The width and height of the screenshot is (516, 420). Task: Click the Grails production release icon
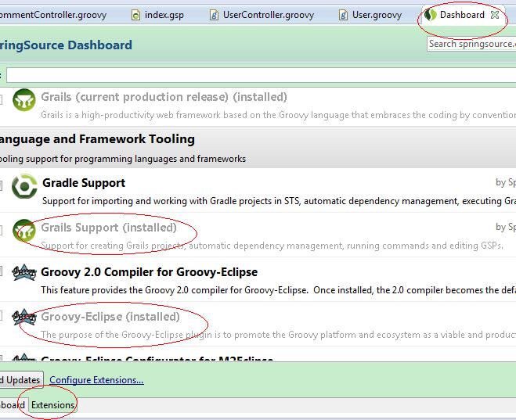[24, 100]
